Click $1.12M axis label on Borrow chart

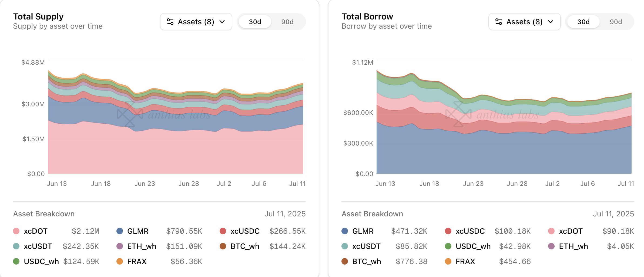(x=363, y=62)
